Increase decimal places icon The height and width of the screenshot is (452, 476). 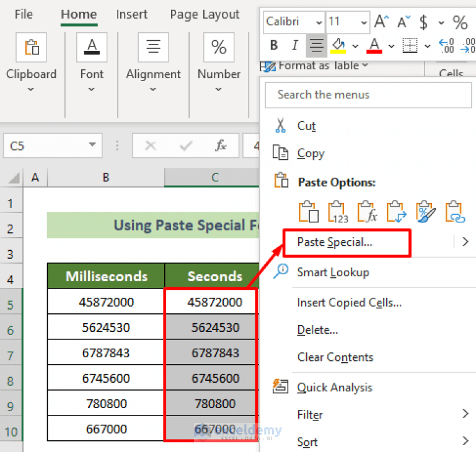click(x=446, y=45)
